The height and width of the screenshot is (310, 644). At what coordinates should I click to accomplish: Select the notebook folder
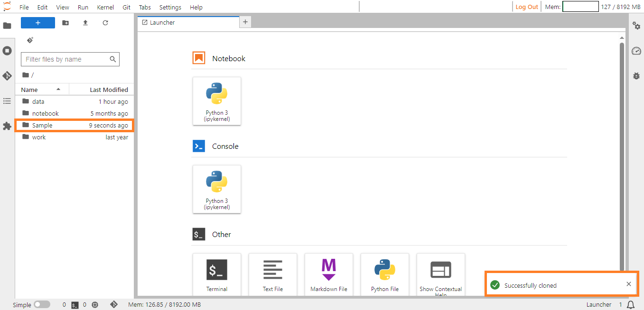click(75, 113)
